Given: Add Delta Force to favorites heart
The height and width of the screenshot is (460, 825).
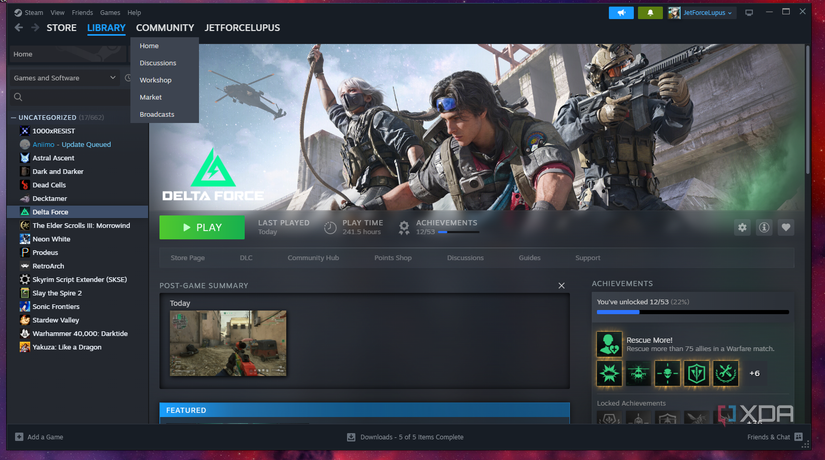Looking at the screenshot, I should pos(786,227).
